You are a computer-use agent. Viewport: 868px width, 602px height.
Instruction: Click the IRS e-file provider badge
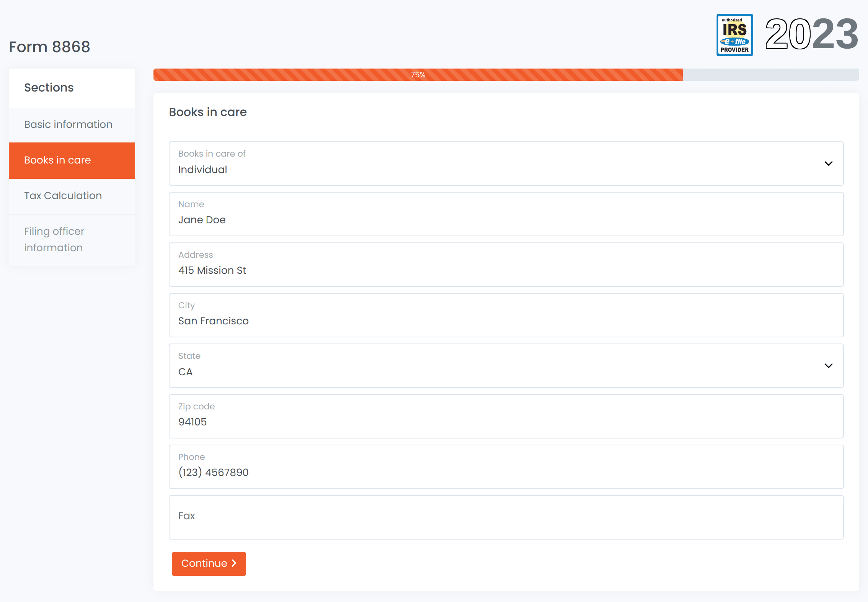click(734, 35)
